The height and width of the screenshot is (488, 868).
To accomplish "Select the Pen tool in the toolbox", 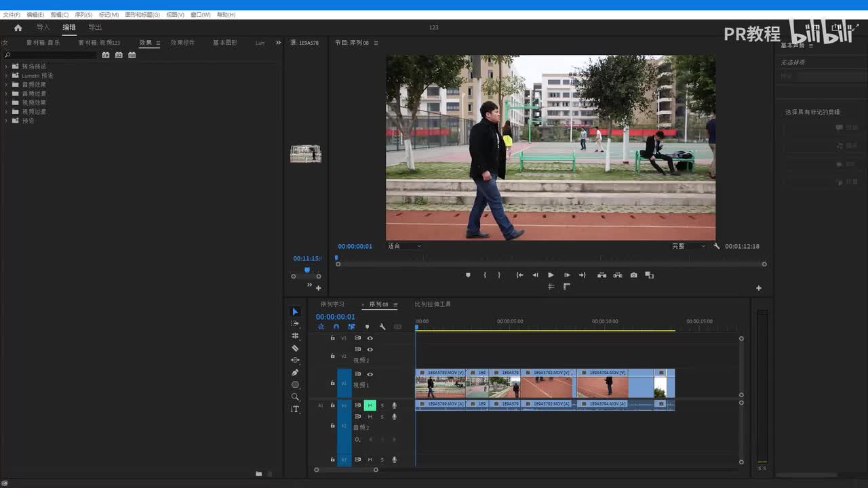I will point(295,372).
